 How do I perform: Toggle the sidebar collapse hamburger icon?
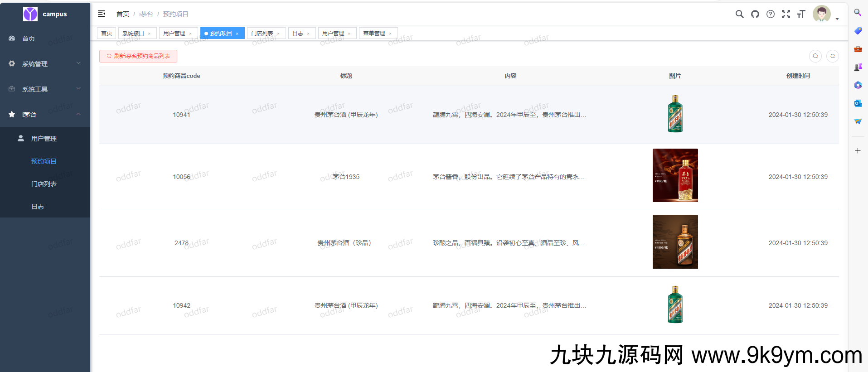[102, 14]
